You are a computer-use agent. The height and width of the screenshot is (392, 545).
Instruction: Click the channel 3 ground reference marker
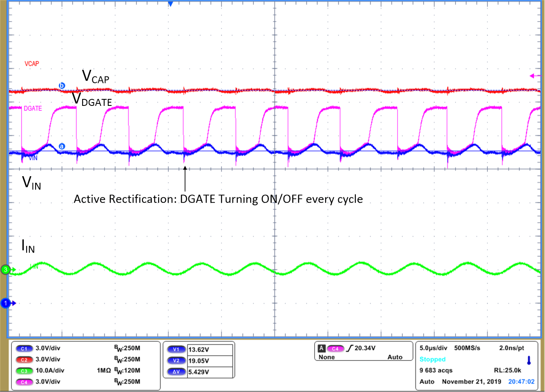point(6,270)
